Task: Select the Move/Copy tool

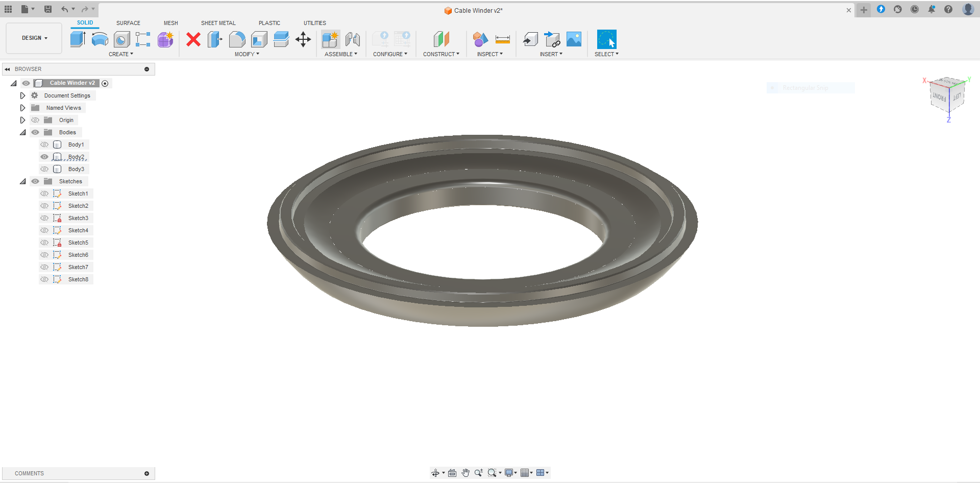Action: [x=303, y=39]
